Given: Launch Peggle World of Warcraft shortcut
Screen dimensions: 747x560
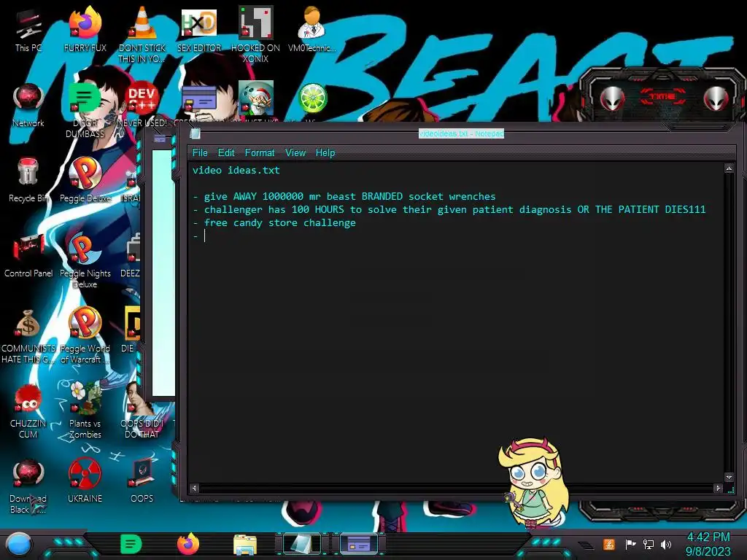Looking at the screenshot, I should pos(85,336).
